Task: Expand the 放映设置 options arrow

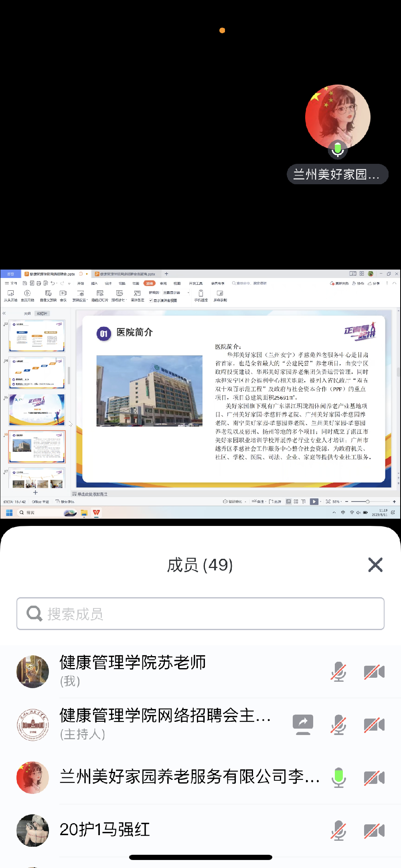Action: pyautogui.click(x=86, y=300)
